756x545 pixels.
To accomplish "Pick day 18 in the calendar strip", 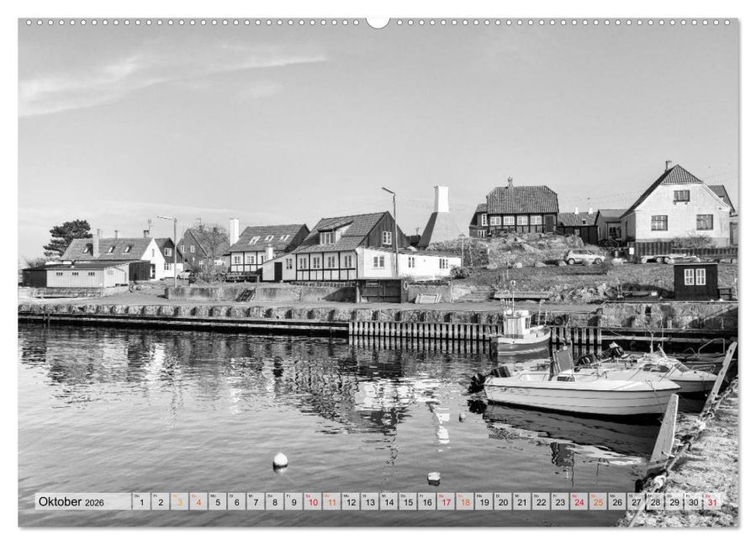I will click(x=464, y=502).
